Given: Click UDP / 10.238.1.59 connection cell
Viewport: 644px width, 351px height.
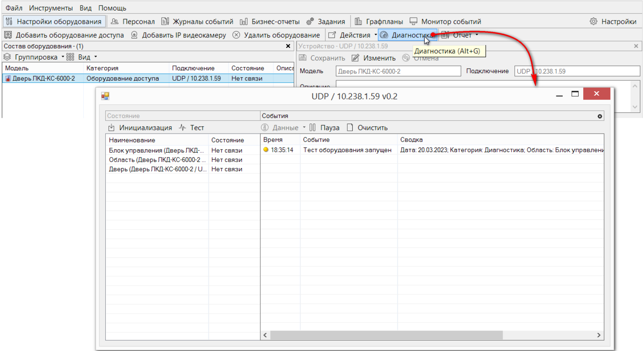Looking at the screenshot, I should tap(196, 78).
